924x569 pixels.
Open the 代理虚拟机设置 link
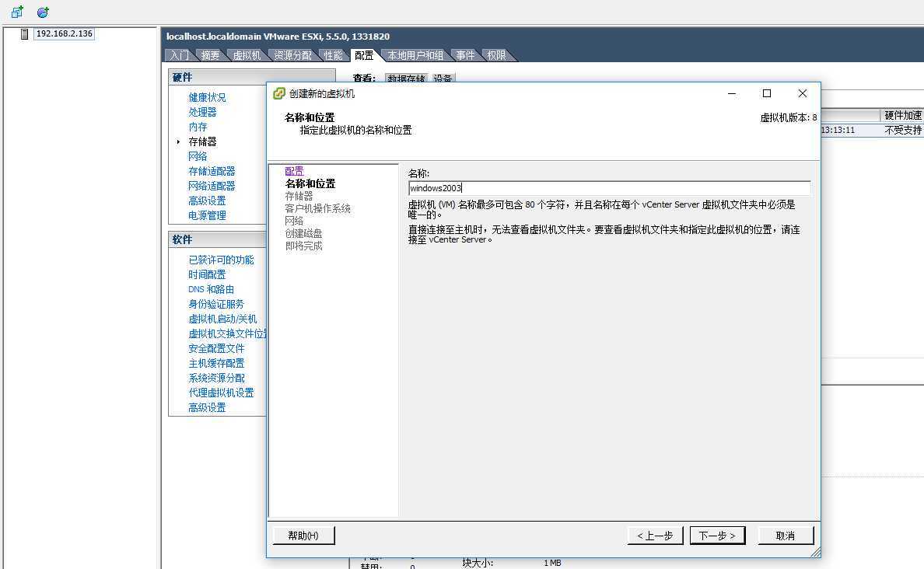tap(221, 393)
